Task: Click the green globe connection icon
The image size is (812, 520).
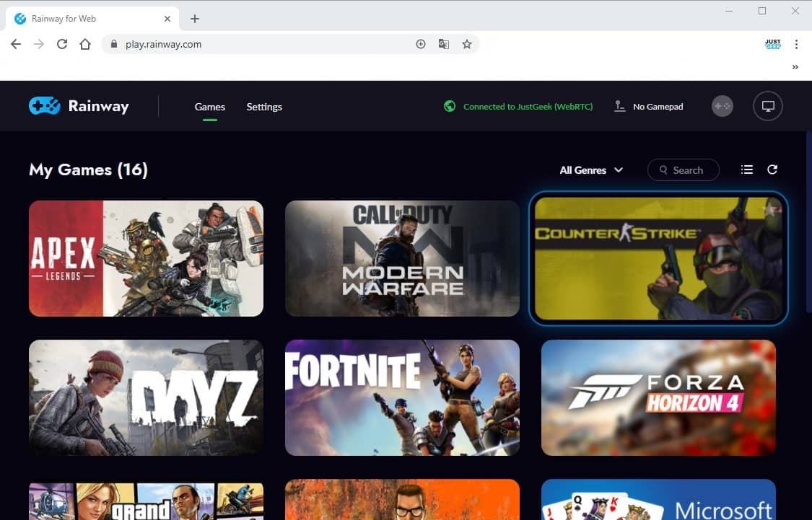Action: pos(450,106)
